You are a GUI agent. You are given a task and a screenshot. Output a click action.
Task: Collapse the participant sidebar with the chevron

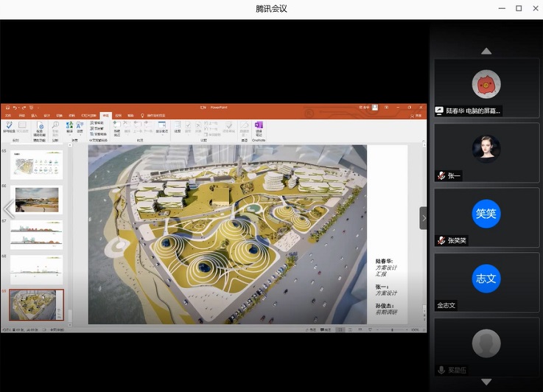[423, 218]
